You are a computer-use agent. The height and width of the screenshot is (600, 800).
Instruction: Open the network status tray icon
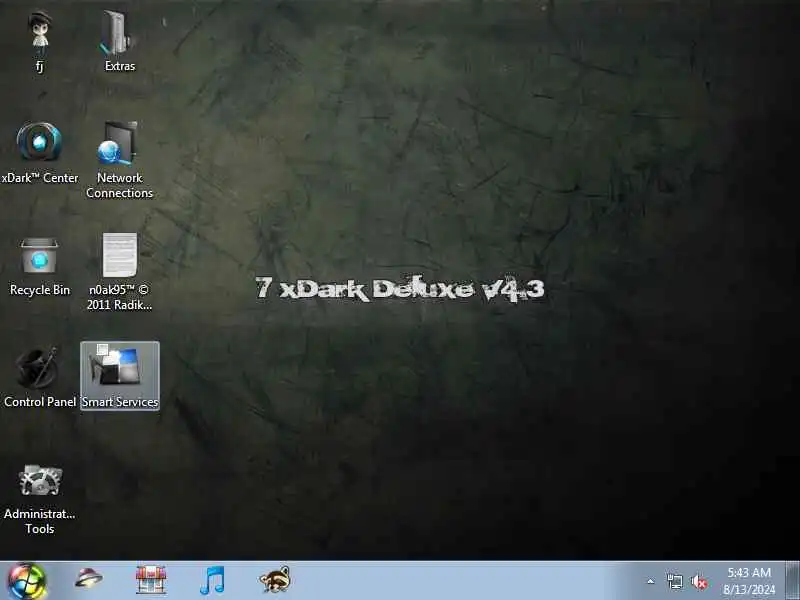[x=674, y=581]
